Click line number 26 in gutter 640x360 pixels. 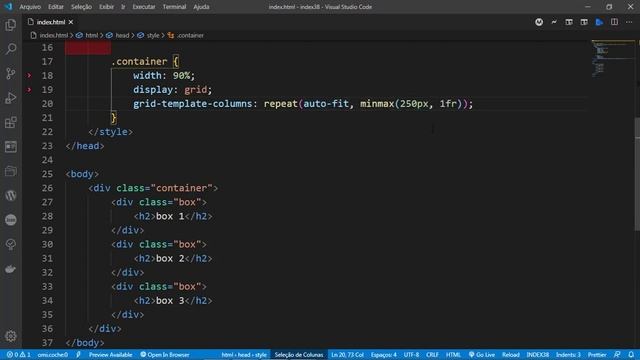(47, 188)
